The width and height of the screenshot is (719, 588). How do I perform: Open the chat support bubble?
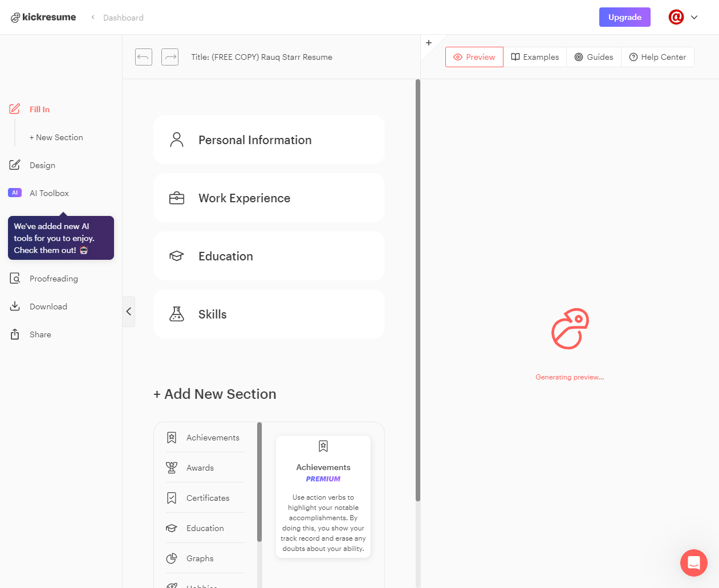point(694,563)
